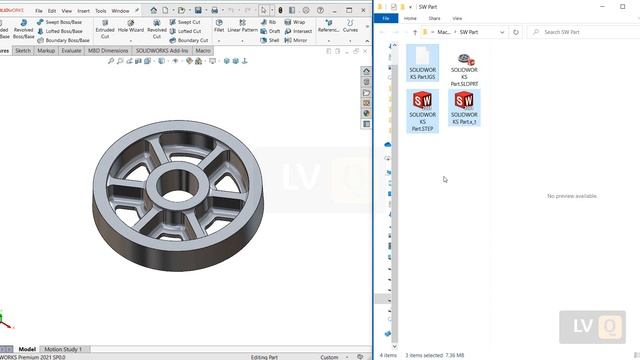
Task: Open Explorer address bar history dropdown
Action: (502, 32)
